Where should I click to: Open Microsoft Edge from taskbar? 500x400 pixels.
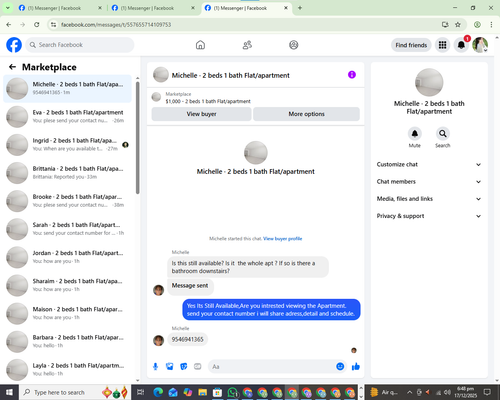159,392
